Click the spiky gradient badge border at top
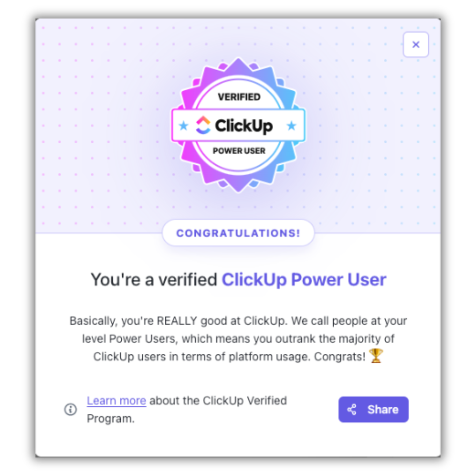Screen dimensions: 476x476 [238, 65]
